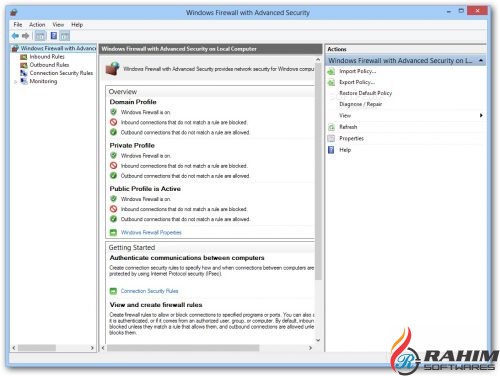
Task: Select Inbound Rules in the tree
Action: click(x=47, y=57)
